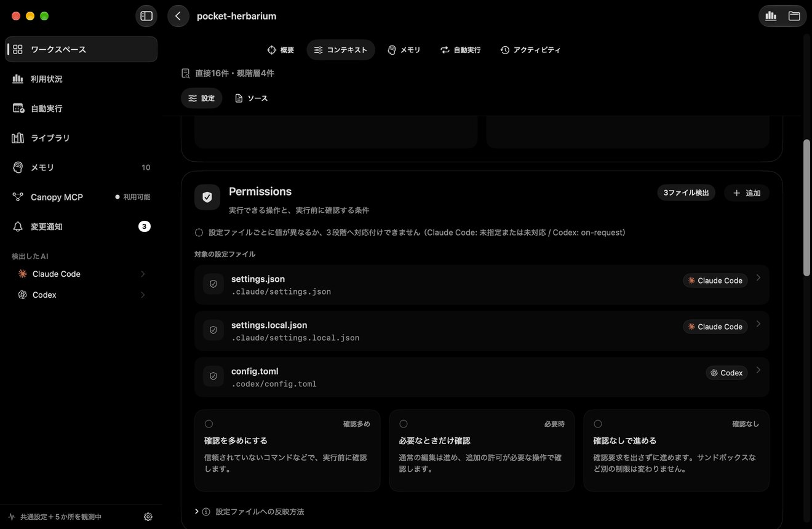Open 利用状況 in the sidebar

(81, 79)
